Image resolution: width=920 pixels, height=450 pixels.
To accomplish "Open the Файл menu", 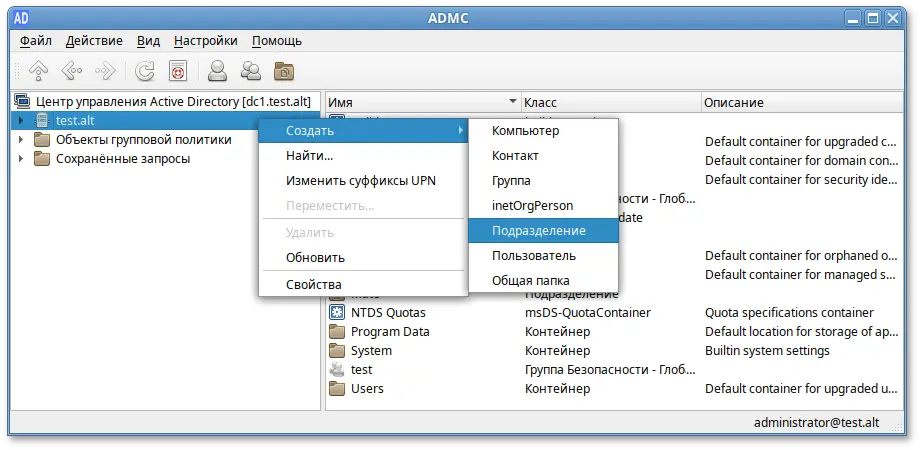I will [x=36, y=41].
